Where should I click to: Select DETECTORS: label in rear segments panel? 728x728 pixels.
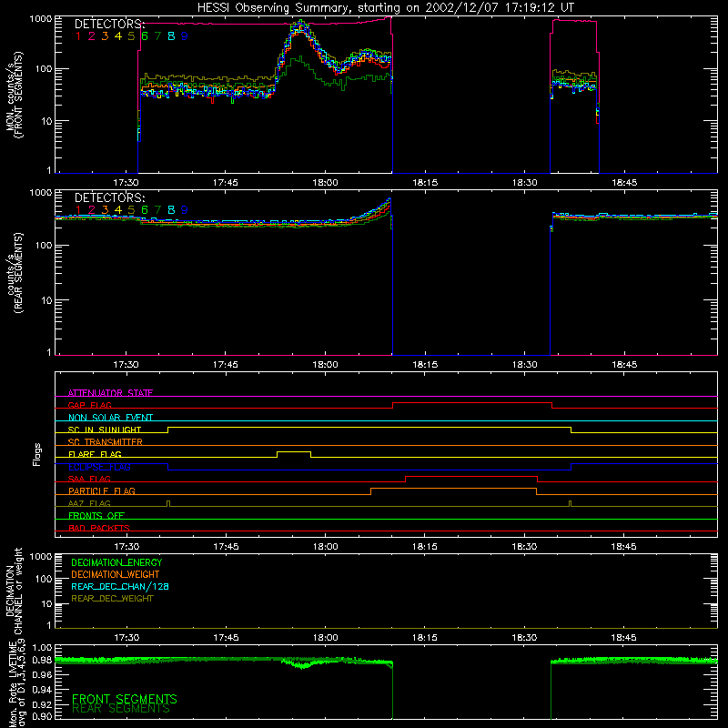click(109, 197)
